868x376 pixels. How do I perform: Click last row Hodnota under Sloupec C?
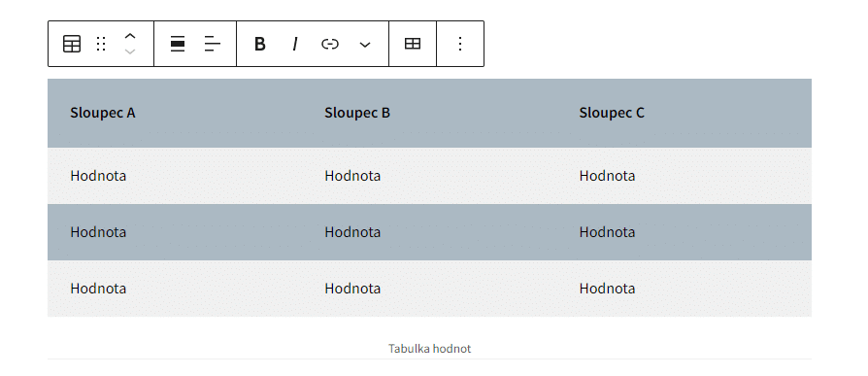607,289
